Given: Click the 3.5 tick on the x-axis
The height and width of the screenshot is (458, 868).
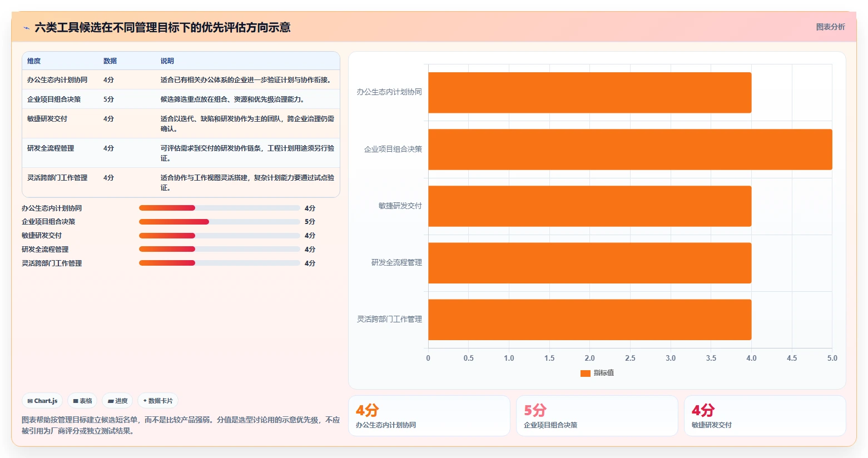Looking at the screenshot, I should [711, 358].
